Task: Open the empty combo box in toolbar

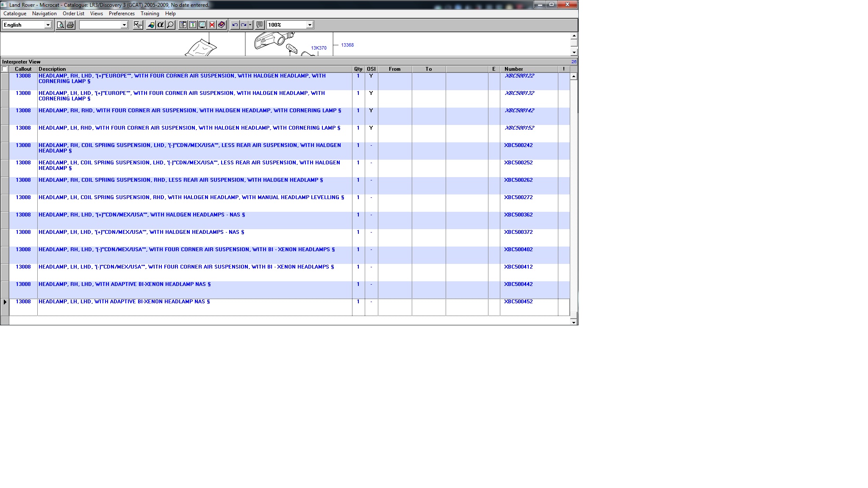Action: pos(124,25)
